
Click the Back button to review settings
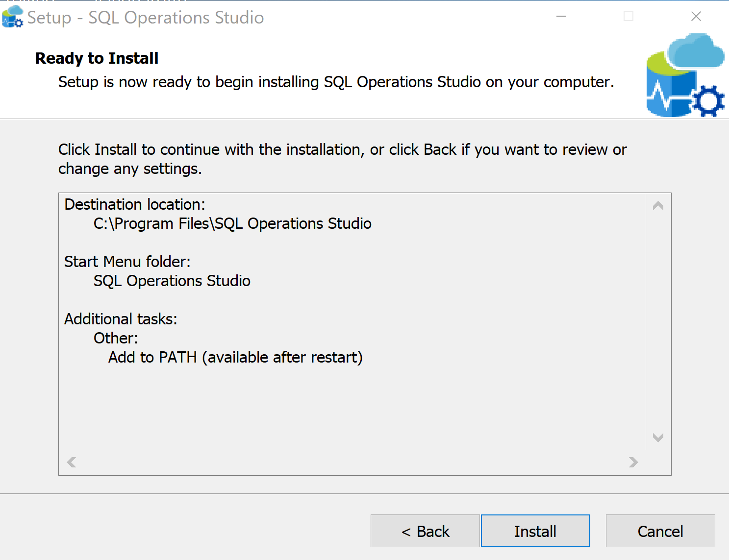pos(425,531)
